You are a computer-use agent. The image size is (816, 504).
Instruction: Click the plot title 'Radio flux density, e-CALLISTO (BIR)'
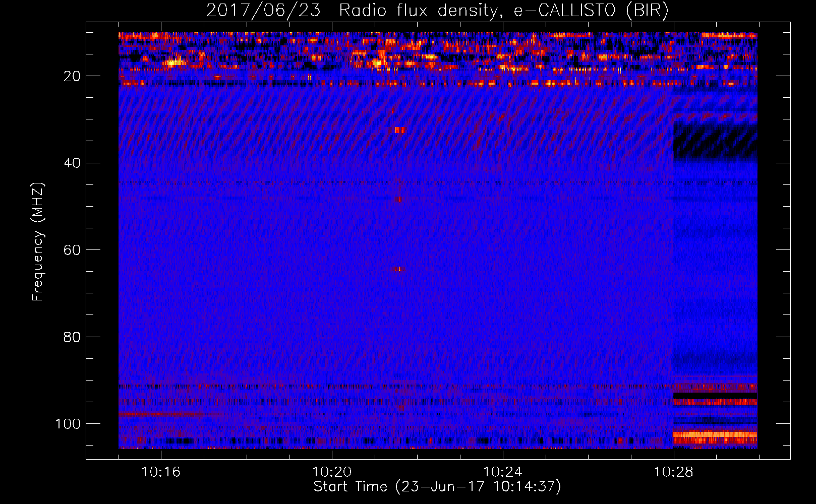click(503, 11)
